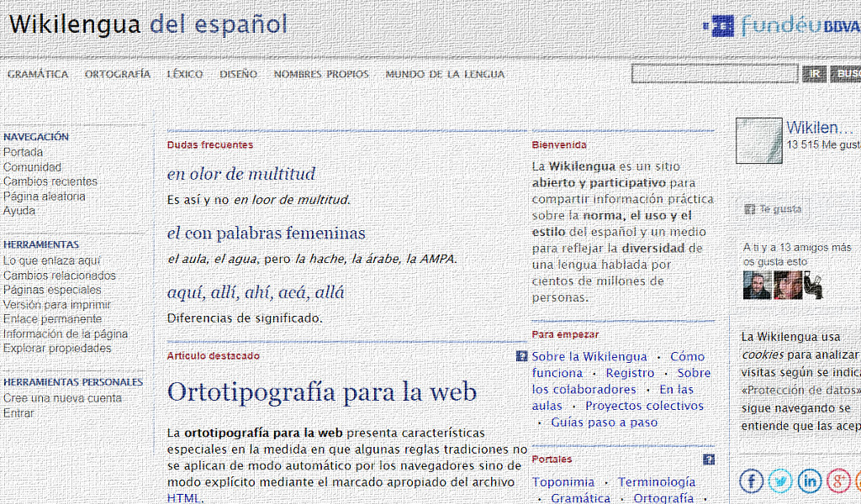Click the IR search button
This screenshot has height=504, width=861.
pyautogui.click(x=814, y=74)
